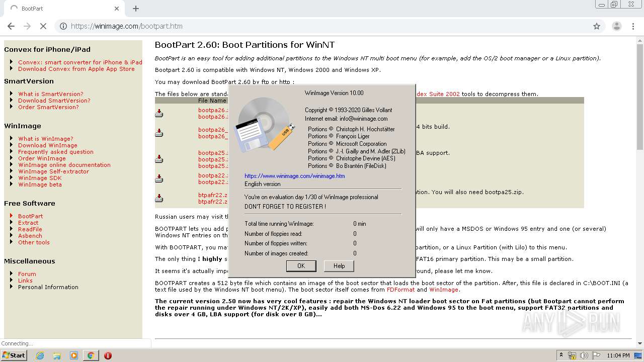Open Convex smart converter link

tap(80, 62)
